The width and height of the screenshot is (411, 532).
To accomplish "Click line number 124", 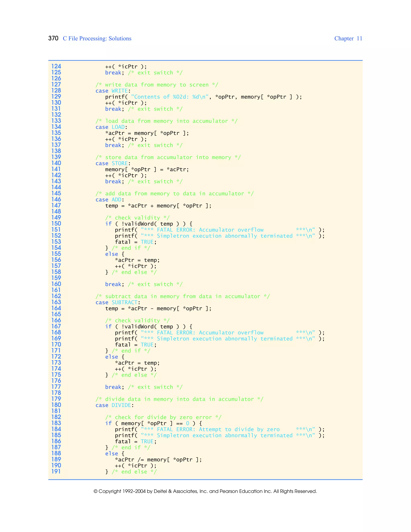I will coord(56,66).
